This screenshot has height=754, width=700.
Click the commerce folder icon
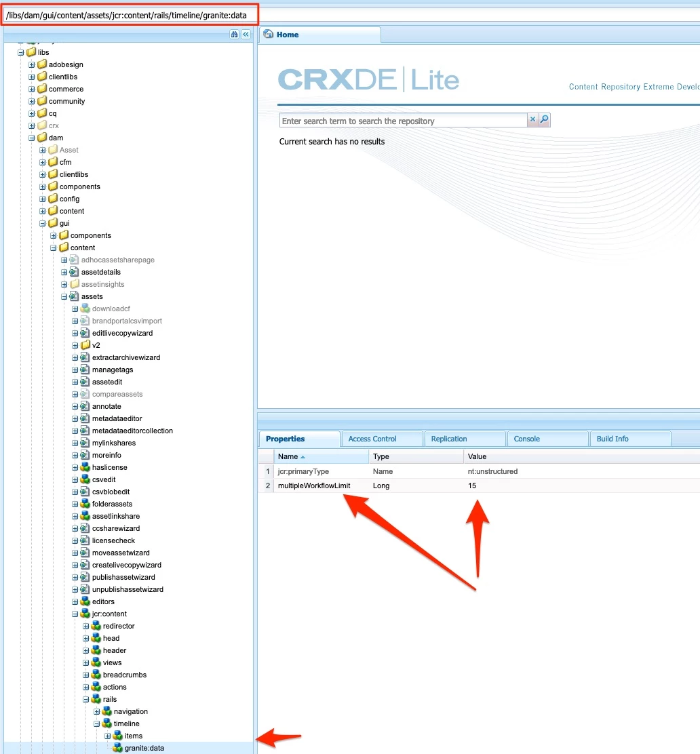point(42,88)
